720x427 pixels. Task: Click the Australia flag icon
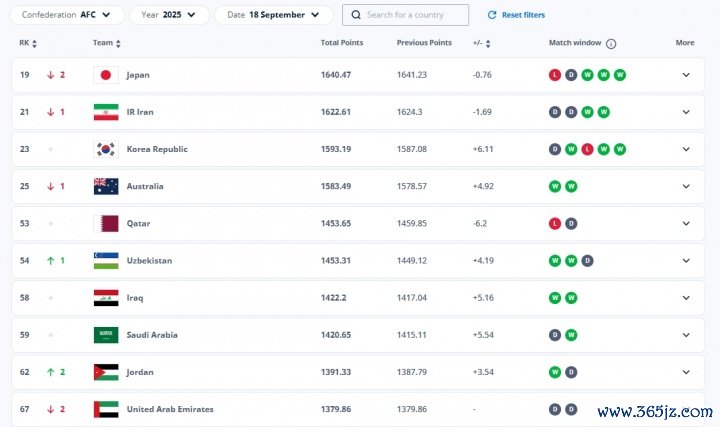tap(106, 186)
